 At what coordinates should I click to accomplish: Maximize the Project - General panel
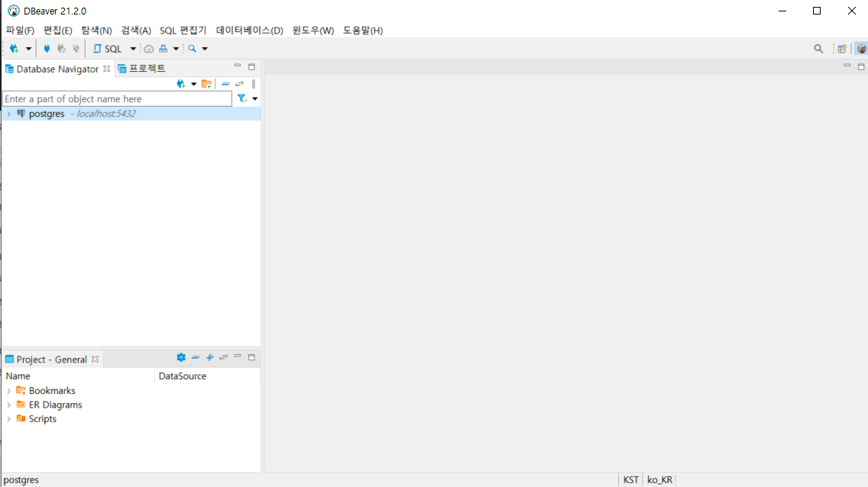coord(251,358)
